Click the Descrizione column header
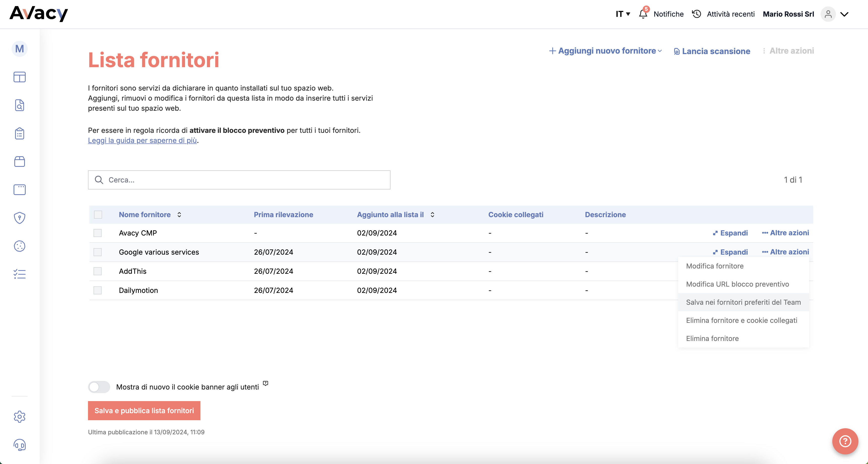 [x=605, y=214]
